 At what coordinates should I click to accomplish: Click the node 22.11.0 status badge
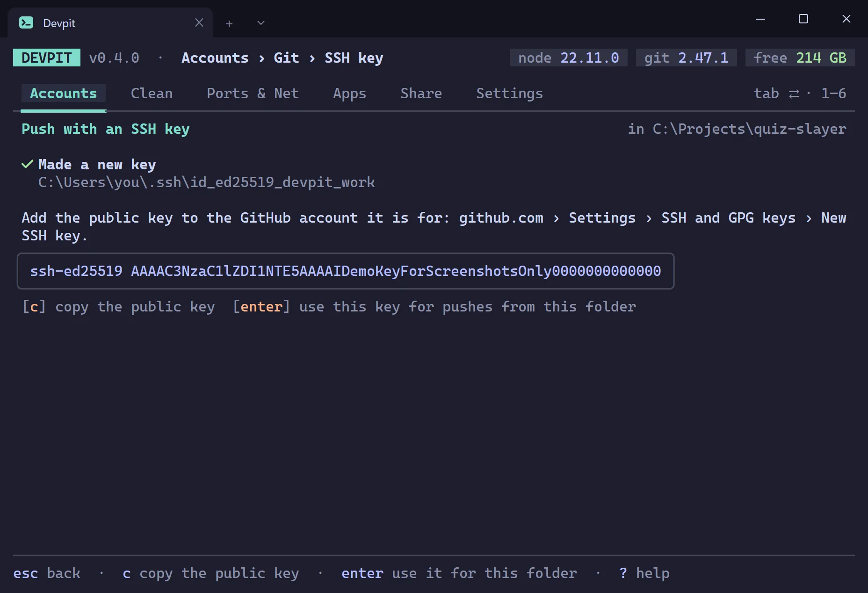[x=569, y=58]
